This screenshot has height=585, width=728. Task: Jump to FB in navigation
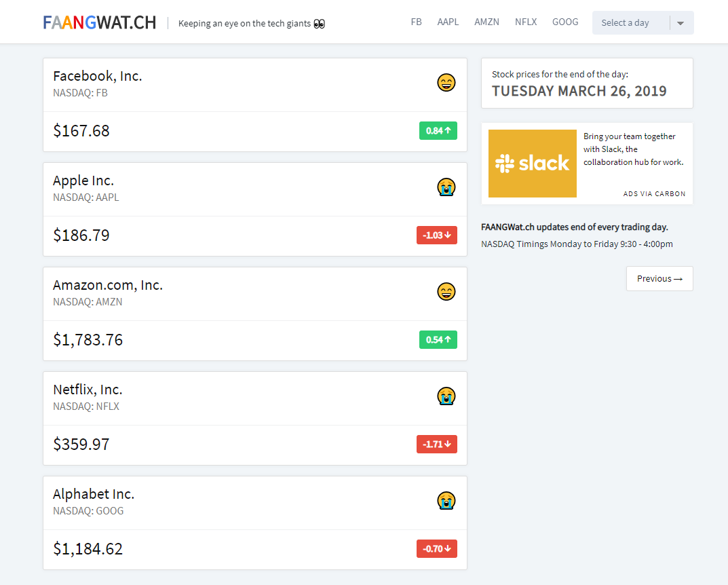[x=416, y=22]
